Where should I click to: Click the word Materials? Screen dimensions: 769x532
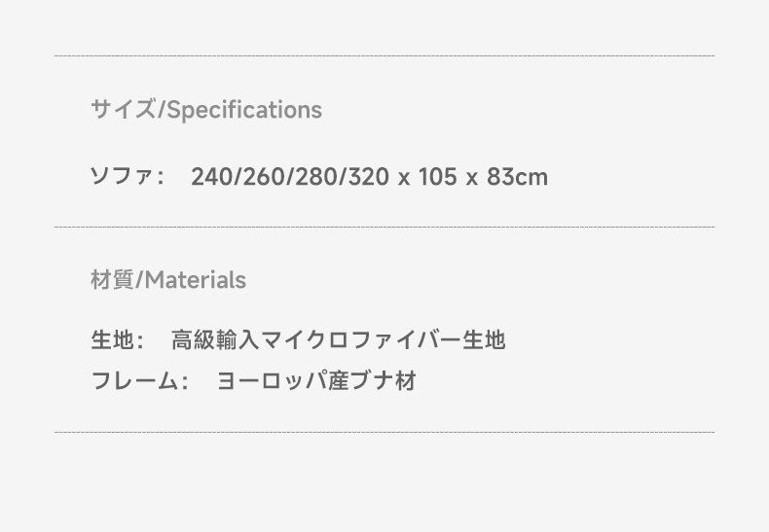tap(196, 280)
